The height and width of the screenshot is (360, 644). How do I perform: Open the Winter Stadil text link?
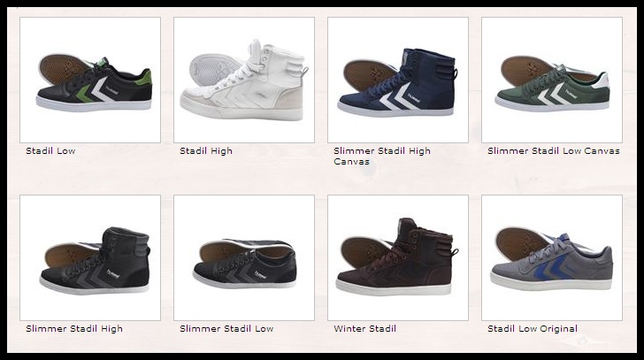[x=364, y=328]
